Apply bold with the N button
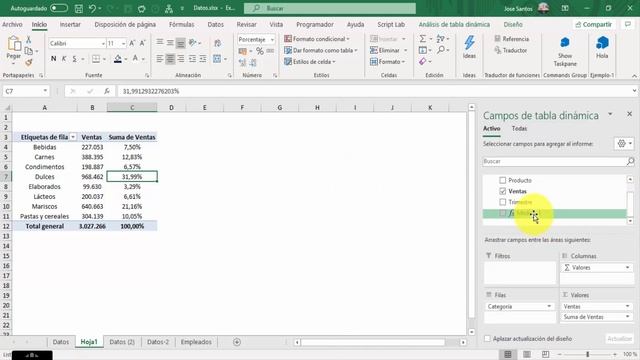 click(53, 59)
